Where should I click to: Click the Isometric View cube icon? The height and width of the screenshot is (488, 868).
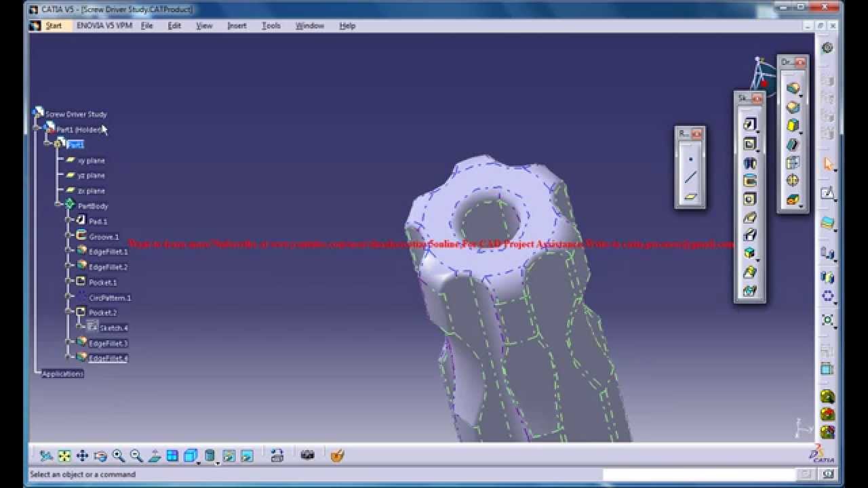click(191, 456)
